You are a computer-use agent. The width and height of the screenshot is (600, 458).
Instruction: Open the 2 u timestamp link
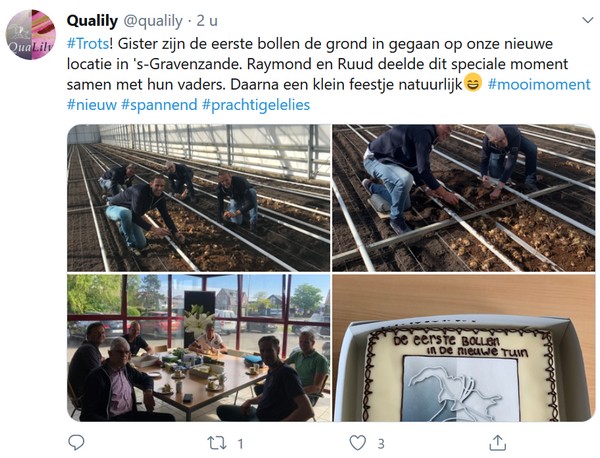click(x=207, y=21)
